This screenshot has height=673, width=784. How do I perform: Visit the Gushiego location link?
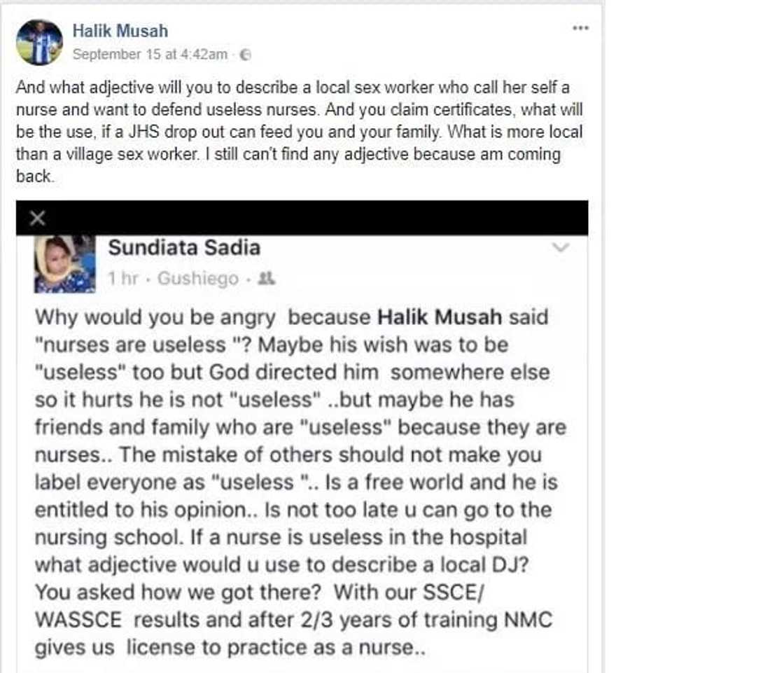(x=198, y=276)
